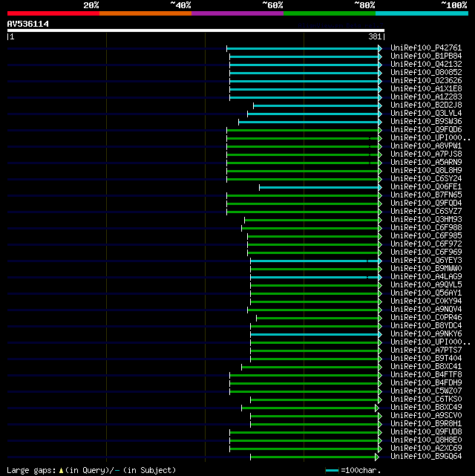Open hit UniRef100_B1PB84

pos(426,56)
